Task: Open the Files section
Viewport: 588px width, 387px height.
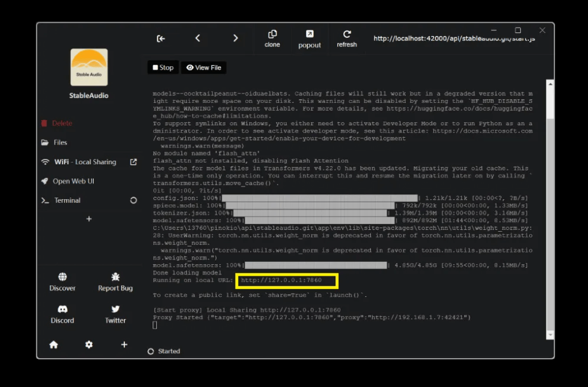Action: (x=54, y=142)
